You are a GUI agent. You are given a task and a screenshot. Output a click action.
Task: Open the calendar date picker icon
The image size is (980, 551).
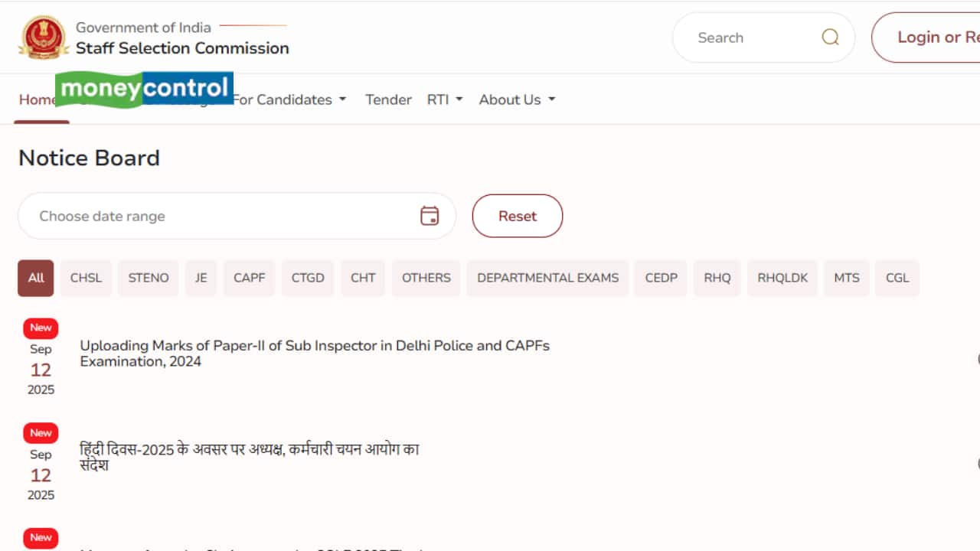click(430, 216)
